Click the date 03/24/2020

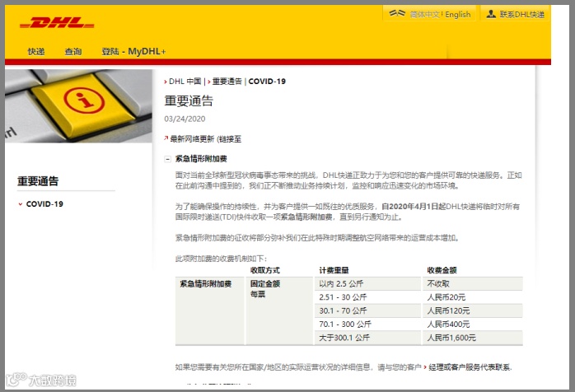point(185,119)
